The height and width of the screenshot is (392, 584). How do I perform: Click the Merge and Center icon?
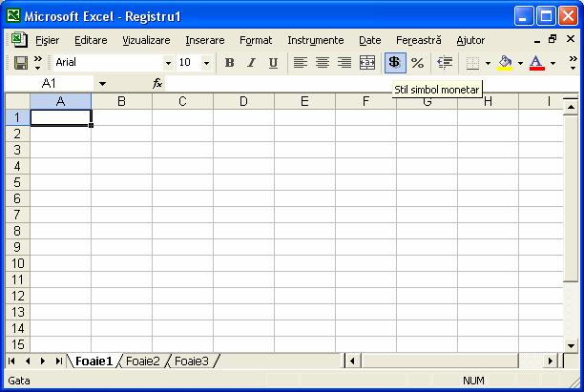point(367,63)
